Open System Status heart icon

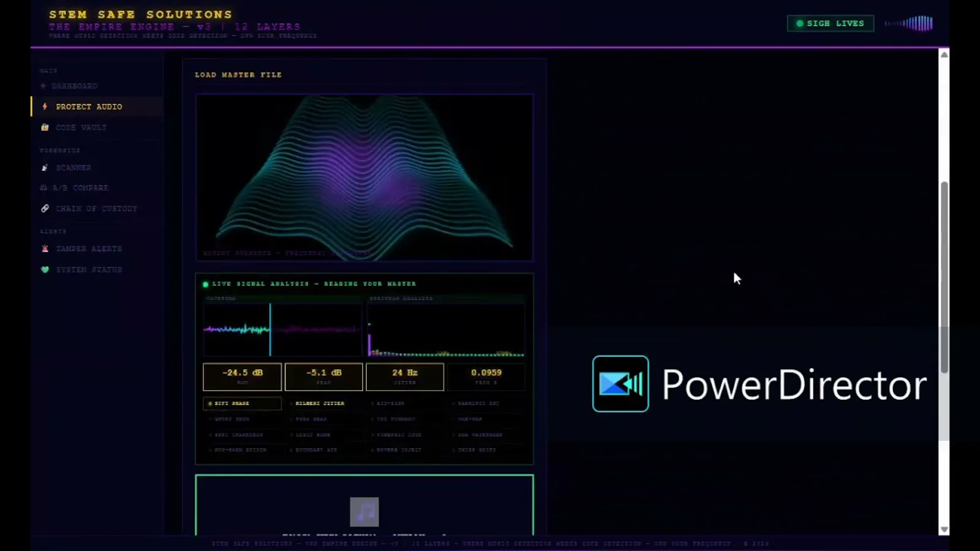point(45,269)
